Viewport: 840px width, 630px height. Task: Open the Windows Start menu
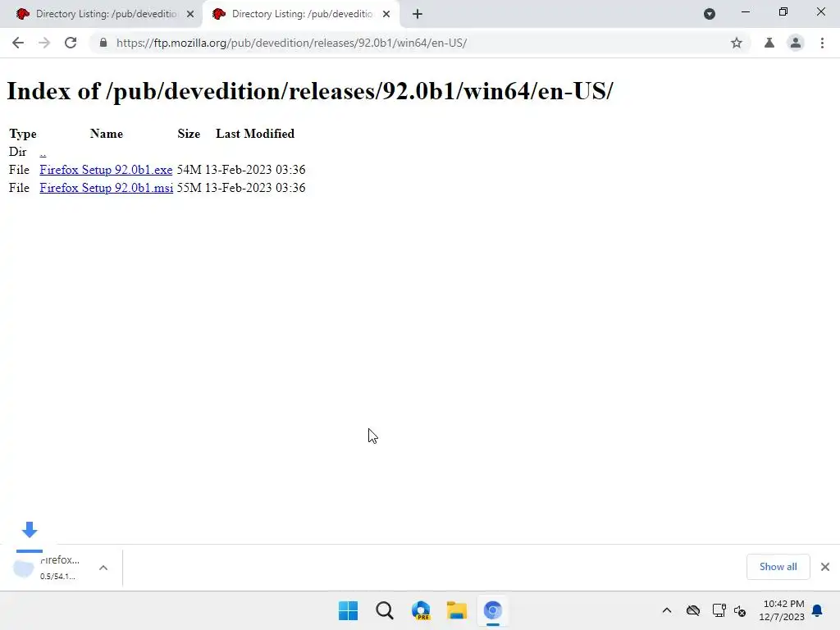[x=348, y=610]
